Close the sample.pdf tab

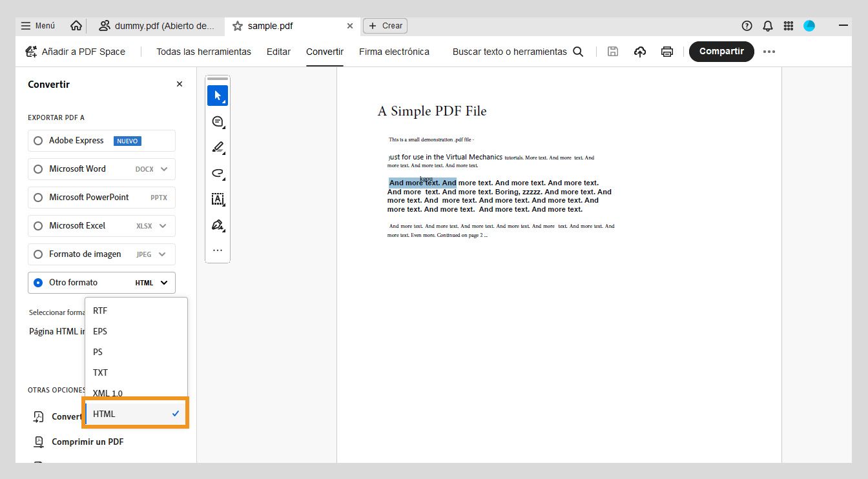coord(350,26)
